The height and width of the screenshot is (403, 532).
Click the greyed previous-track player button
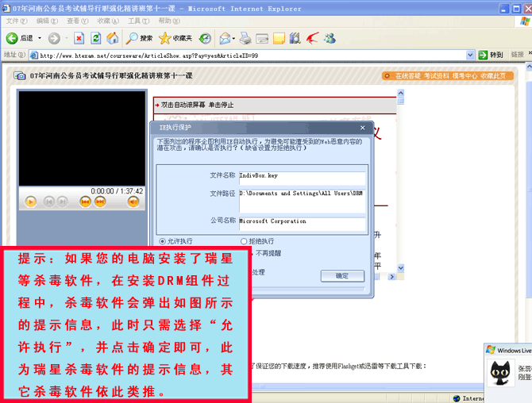pyautogui.click(x=49, y=201)
